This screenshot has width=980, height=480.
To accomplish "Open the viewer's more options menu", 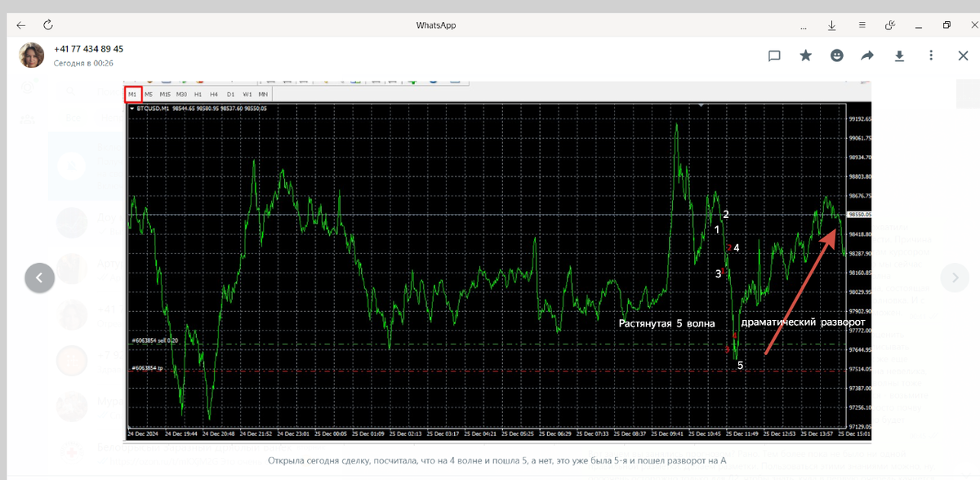I will pos(931,56).
